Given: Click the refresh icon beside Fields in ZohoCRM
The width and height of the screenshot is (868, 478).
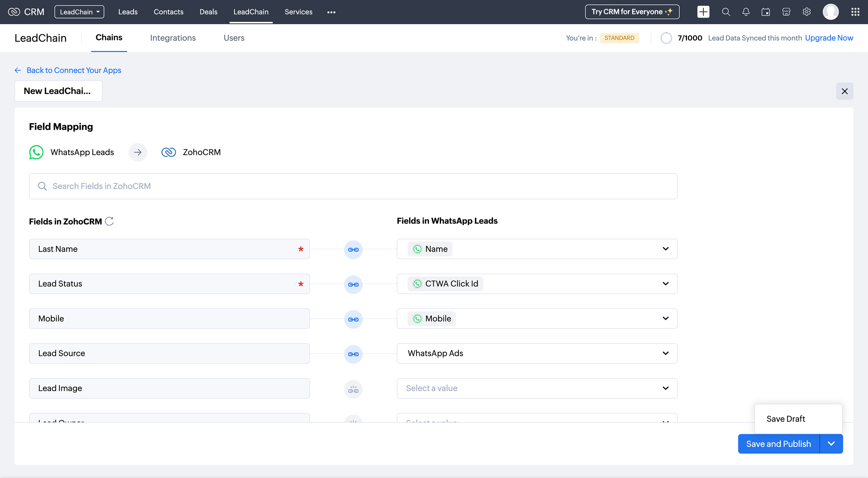Looking at the screenshot, I should pyautogui.click(x=109, y=221).
